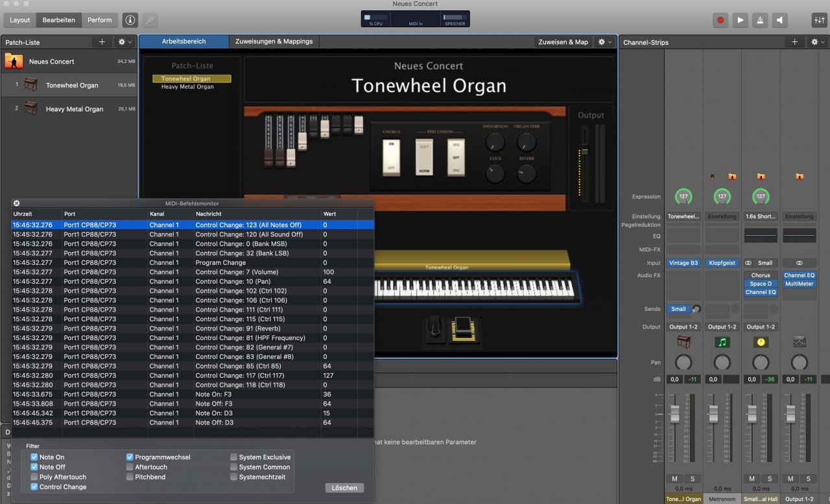The image size is (830, 504).
Task: Click pan knob on Tonewheel Organ strip
Action: pyautogui.click(x=683, y=362)
